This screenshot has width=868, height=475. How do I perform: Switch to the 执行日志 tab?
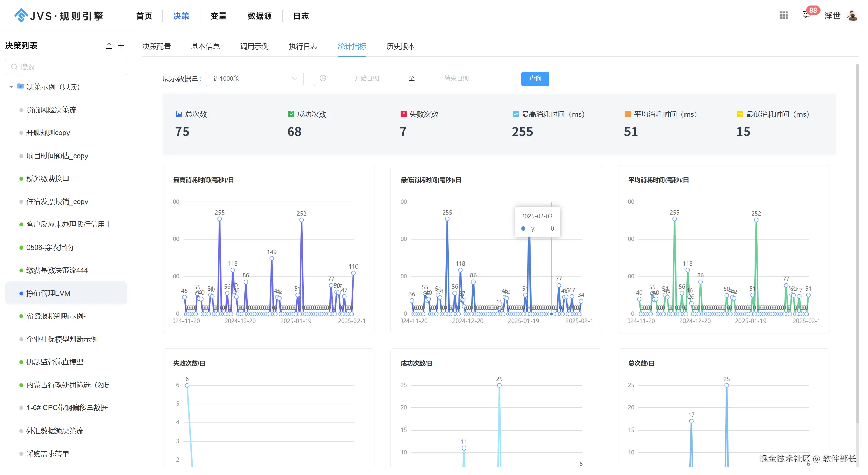[x=303, y=47]
